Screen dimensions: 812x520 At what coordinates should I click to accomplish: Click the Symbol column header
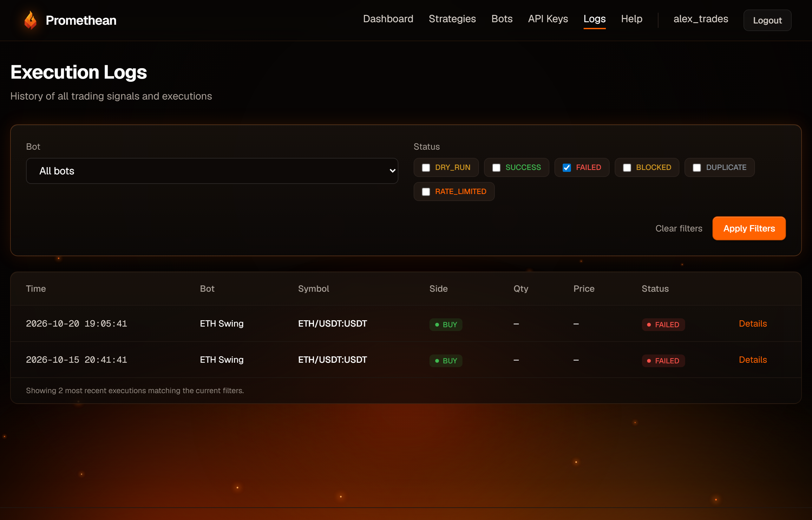pyautogui.click(x=313, y=289)
